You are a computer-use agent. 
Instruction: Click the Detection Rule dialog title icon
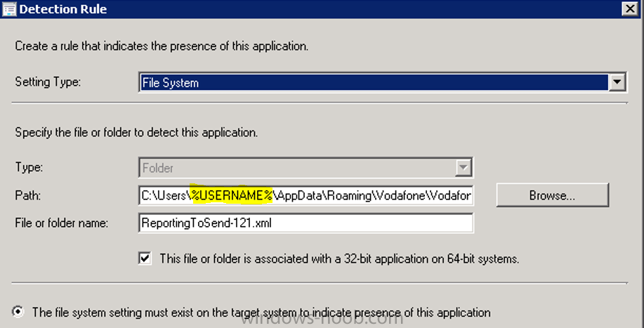point(9,9)
